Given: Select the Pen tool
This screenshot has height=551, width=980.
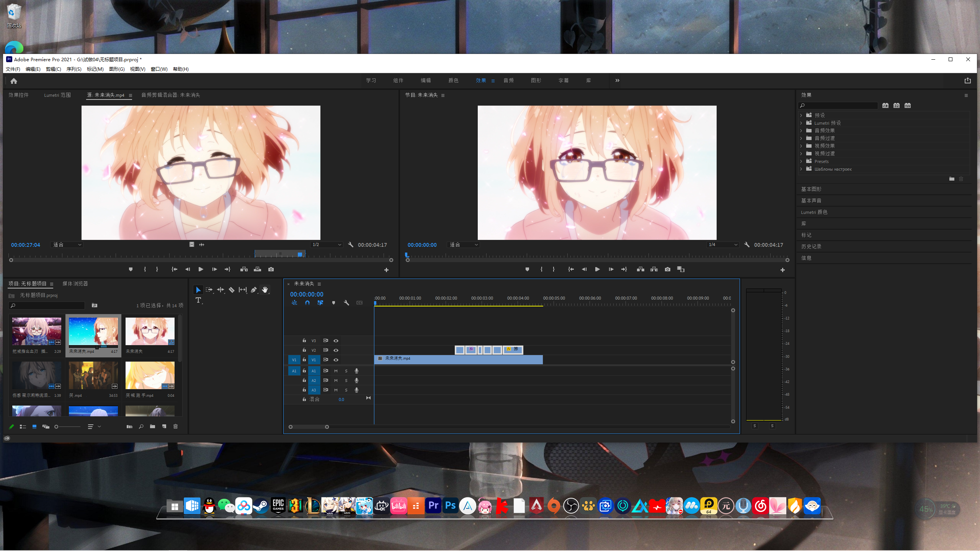Looking at the screenshot, I should pyautogui.click(x=254, y=290).
